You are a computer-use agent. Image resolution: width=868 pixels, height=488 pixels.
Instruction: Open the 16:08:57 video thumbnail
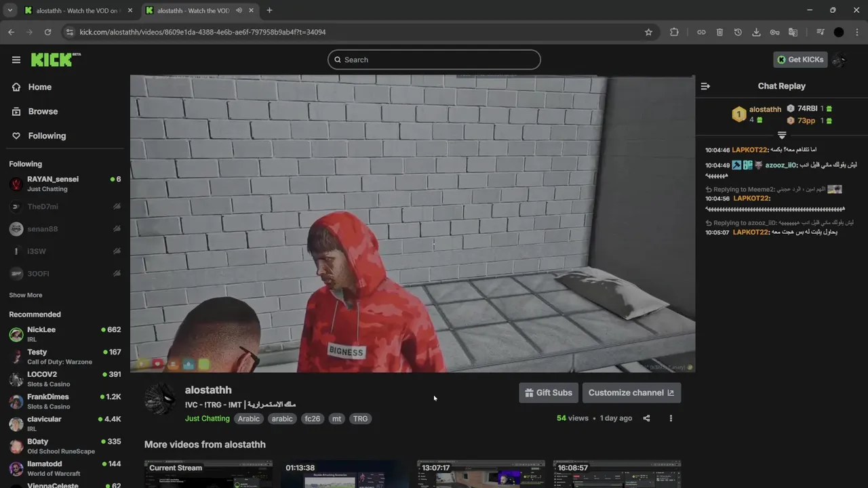(x=617, y=474)
